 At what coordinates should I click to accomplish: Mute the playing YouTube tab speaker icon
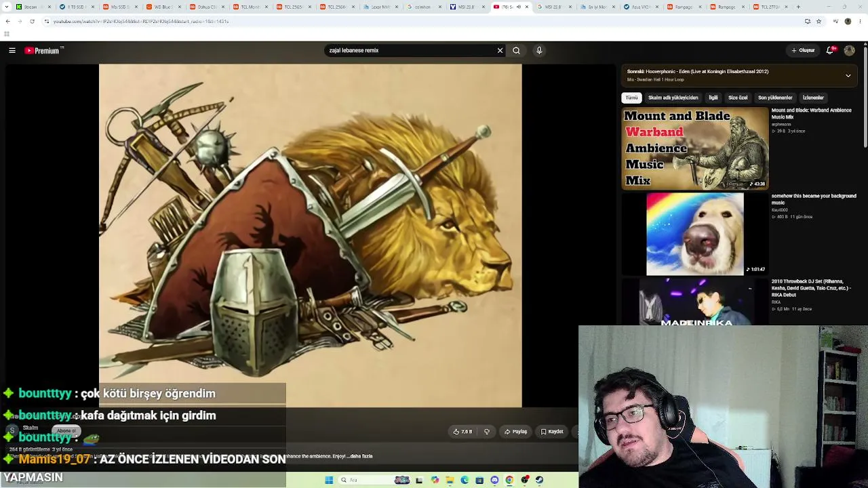pos(518,7)
